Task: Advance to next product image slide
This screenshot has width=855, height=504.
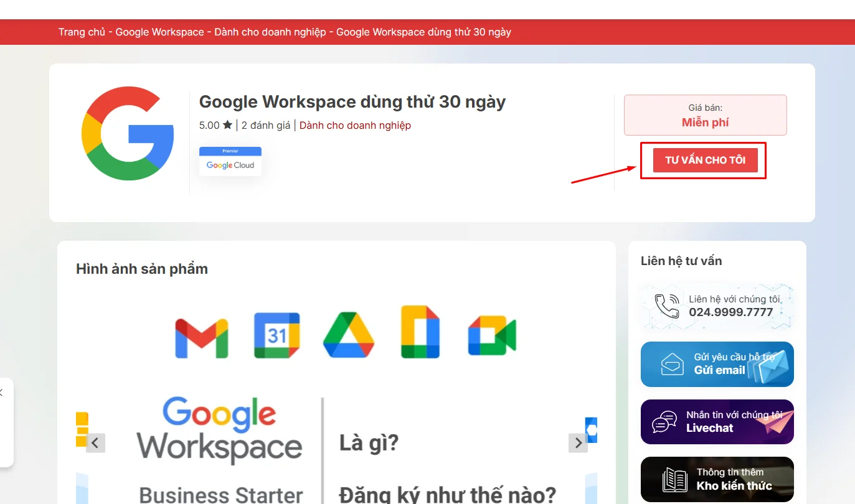Action: tap(578, 443)
